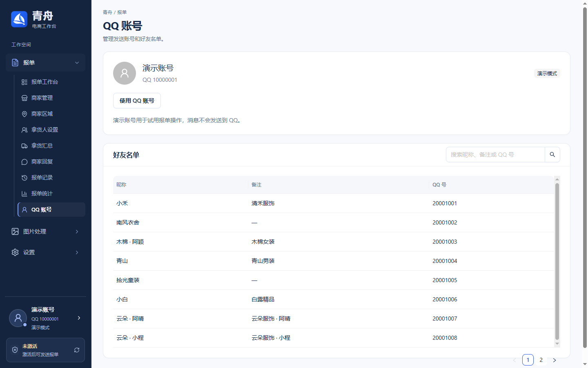Click the 拿货汇总 truck icon
The image size is (588, 368).
(24, 146)
